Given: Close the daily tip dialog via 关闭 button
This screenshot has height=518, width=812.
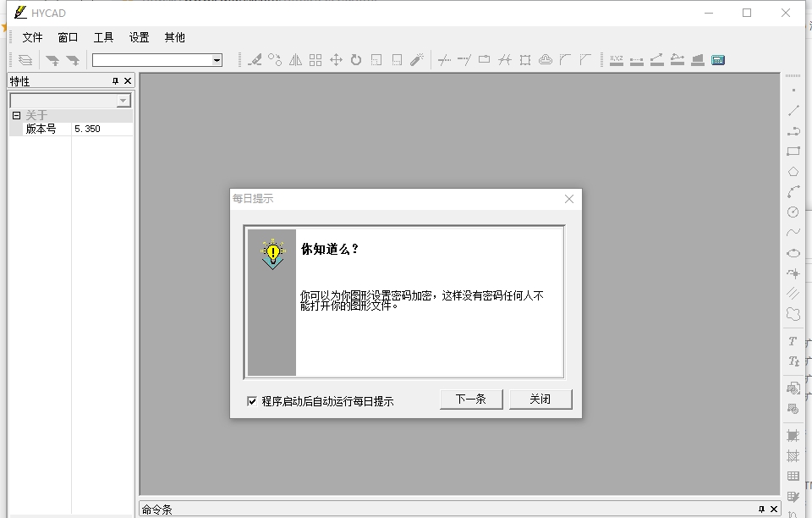Looking at the screenshot, I should click(x=540, y=399).
